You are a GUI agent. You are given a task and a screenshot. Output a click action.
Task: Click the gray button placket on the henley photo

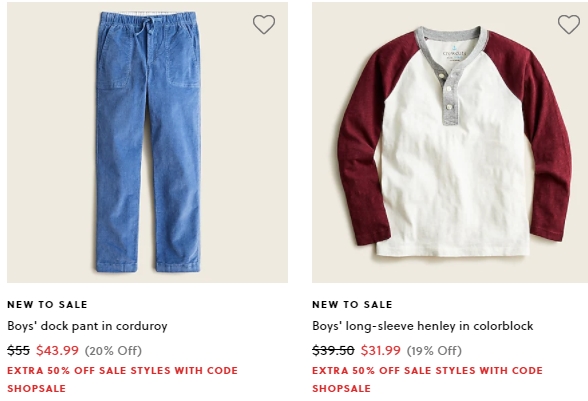pos(449,94)
